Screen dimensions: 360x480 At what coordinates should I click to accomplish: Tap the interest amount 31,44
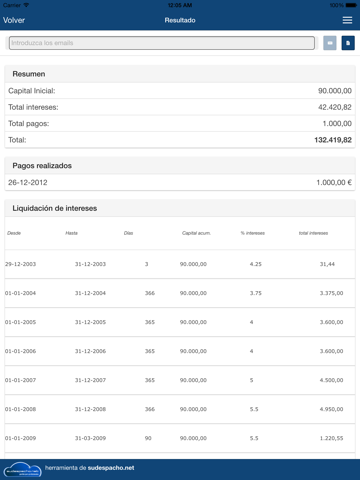[x=327, y=264]
